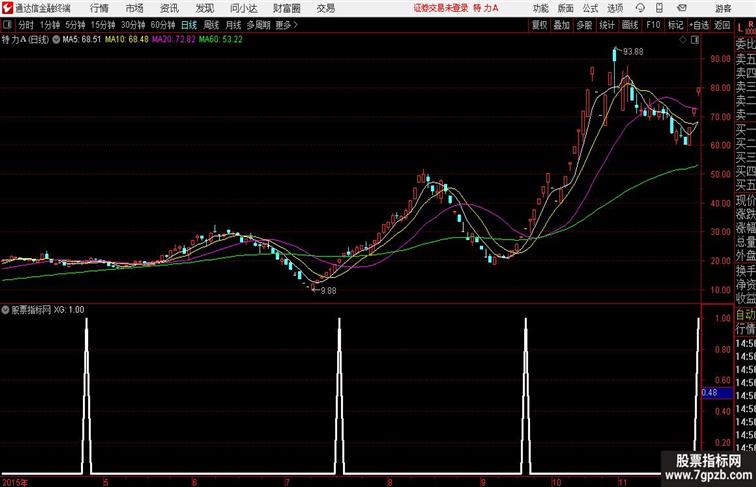756x487 pixels.
Task: Open the 交易 menu
Action: coord(325,8)
